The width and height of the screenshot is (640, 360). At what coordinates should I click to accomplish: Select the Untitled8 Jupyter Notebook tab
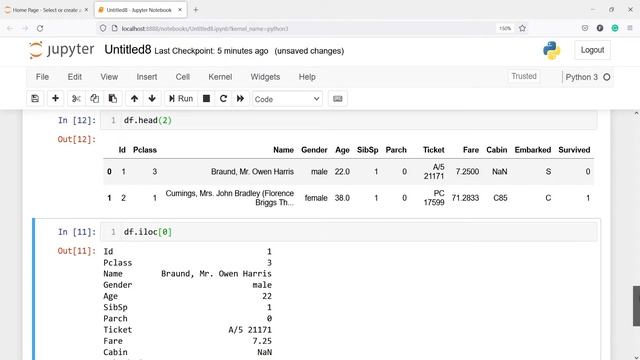coord(140,10)
